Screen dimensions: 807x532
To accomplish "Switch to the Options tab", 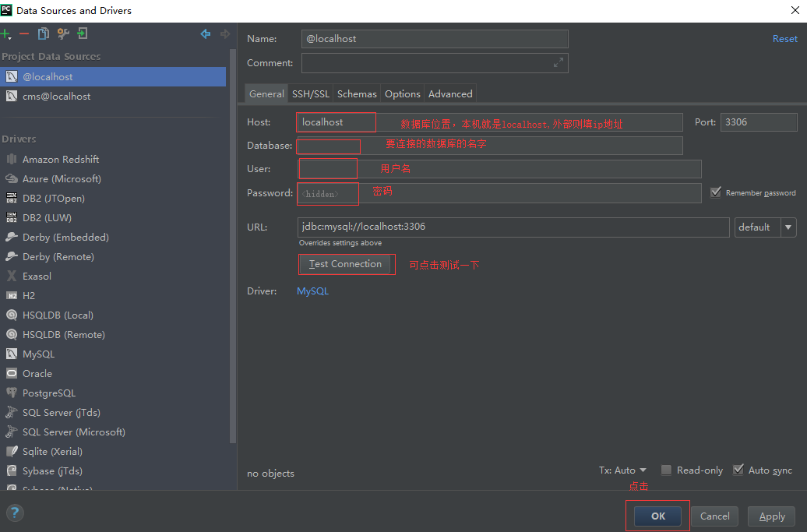I will point(403,94).
